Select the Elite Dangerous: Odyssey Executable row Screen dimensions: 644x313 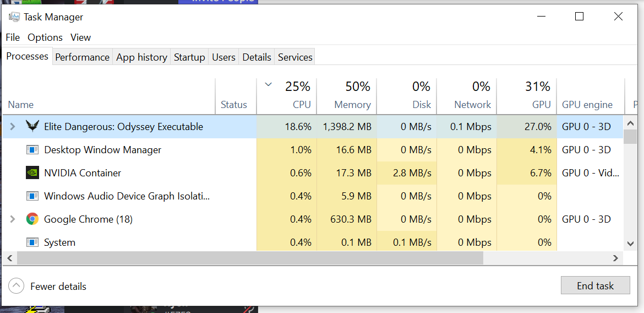point(313,127)
